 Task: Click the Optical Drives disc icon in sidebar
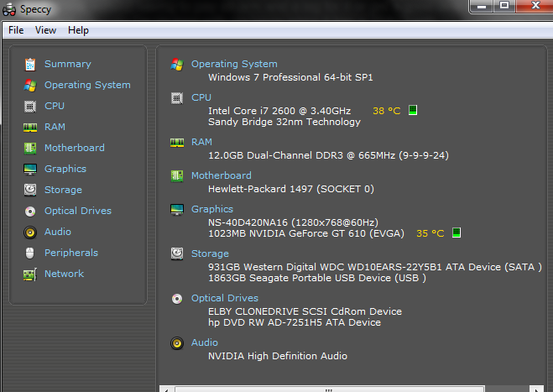[x=30, y=212]
